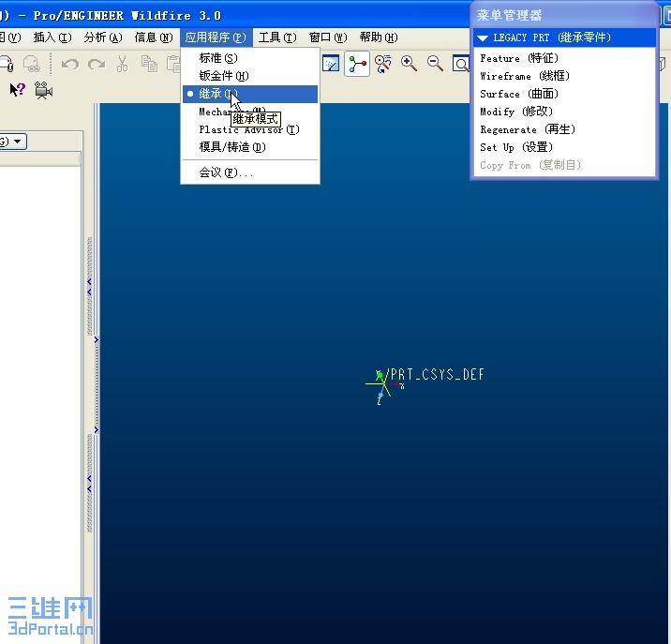Select 标准(S) standard application mode

point(250,58)
